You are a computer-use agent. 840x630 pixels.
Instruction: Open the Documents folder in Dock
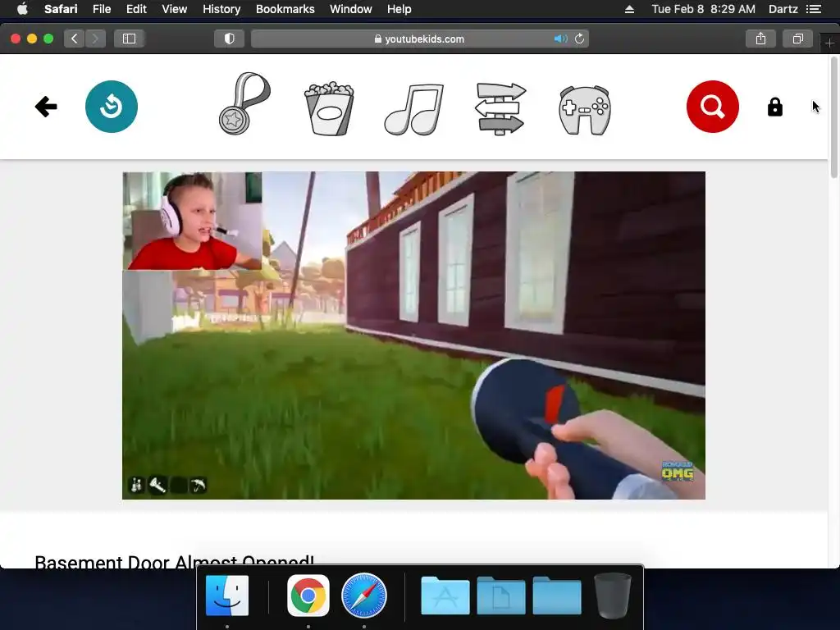pyautogui.click(x=501, y=596)
